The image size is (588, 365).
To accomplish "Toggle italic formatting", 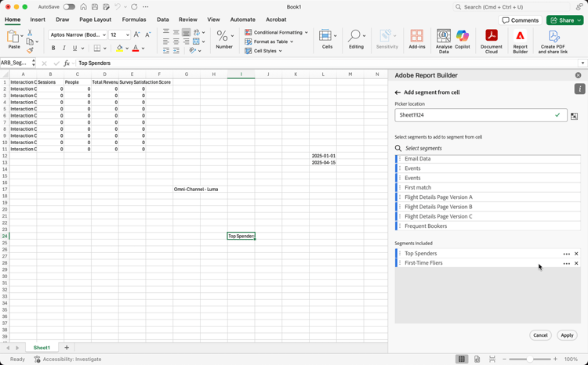I will 64,48.
